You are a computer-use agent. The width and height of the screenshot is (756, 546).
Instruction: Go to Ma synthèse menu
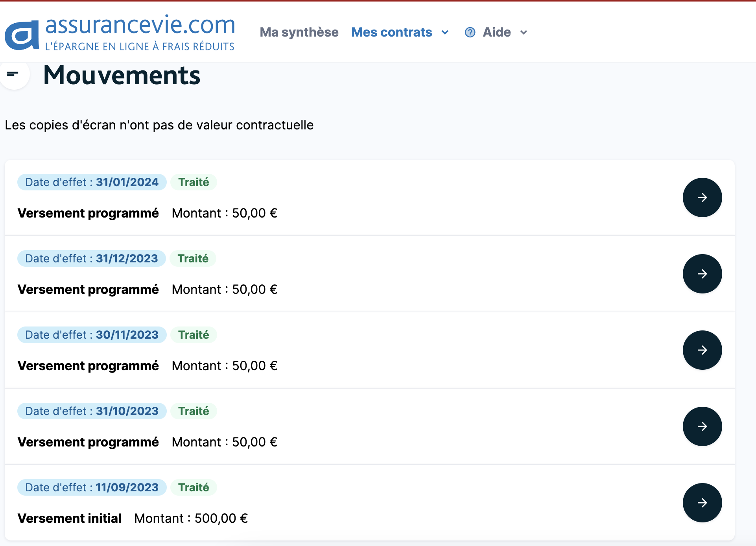click(x=299, y=32)
